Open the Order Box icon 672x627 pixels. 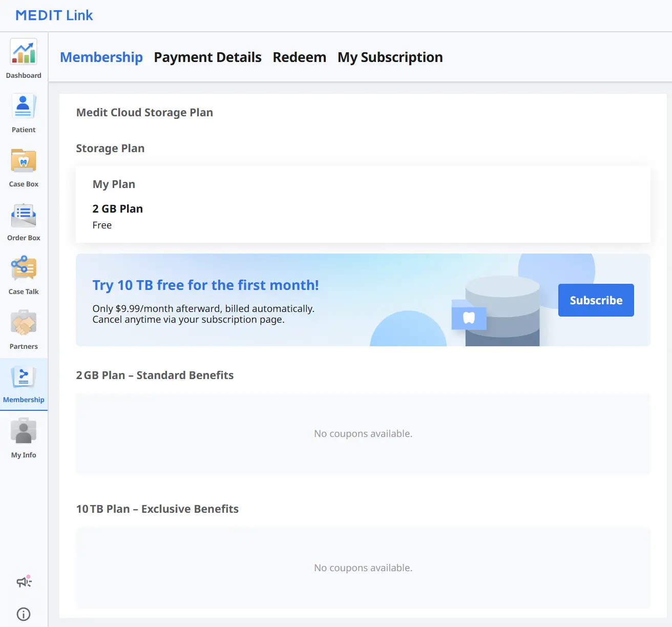(24, 215)
